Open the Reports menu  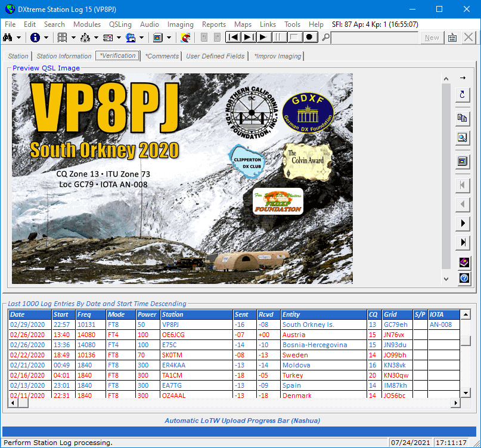click(213, 24)
